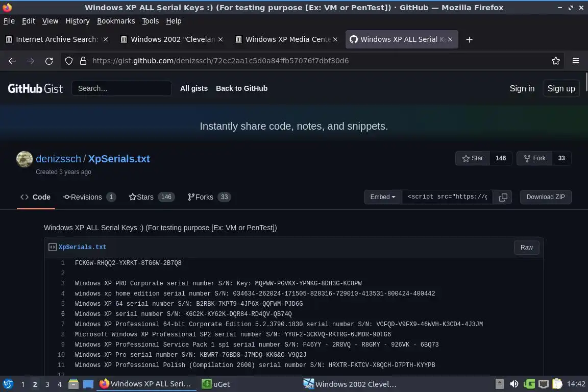Open the denizssch profile link
The width and height of the screenshot is (588, 392).
(59, 159)
